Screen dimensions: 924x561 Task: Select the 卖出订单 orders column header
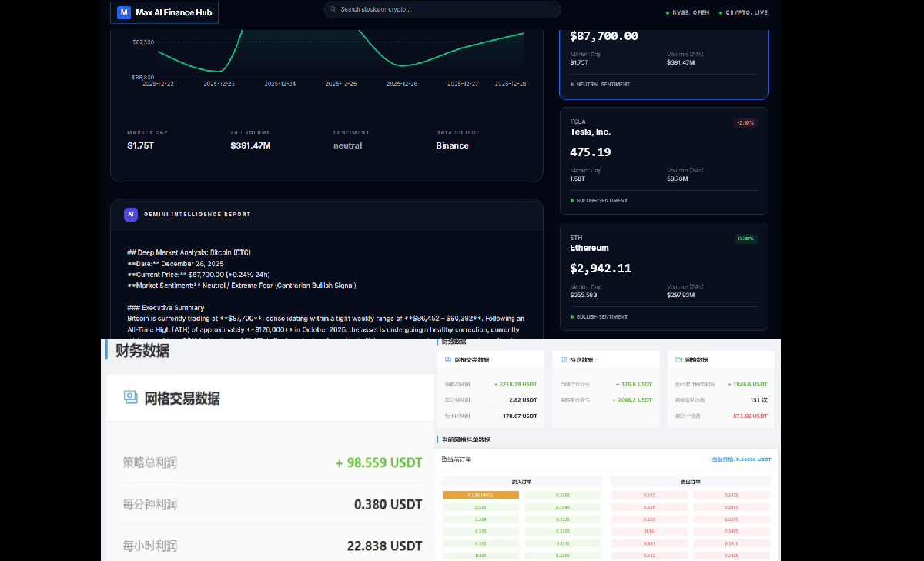point(691,480)
